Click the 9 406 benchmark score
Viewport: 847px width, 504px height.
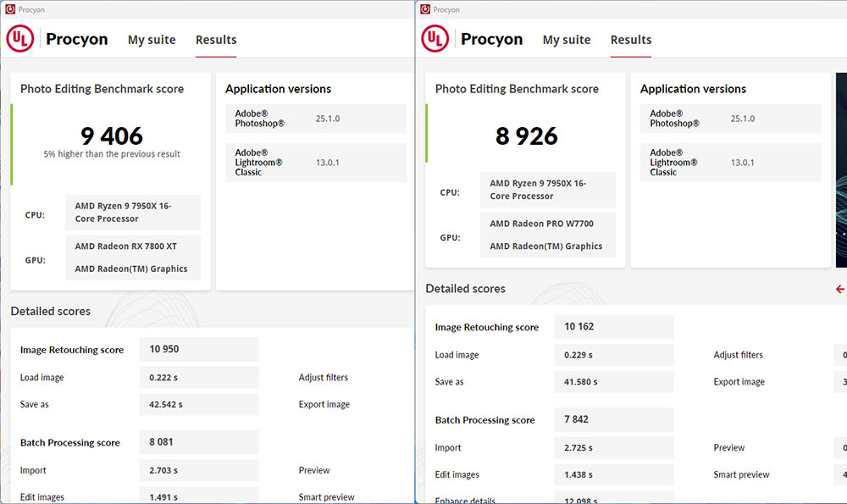pos(112,136)
